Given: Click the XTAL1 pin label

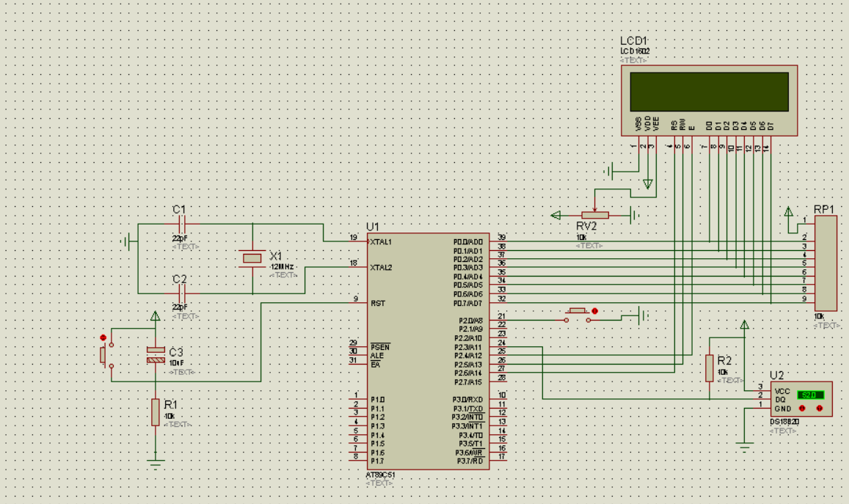Looking at the screenshot, I should click(x=380, y=242).
